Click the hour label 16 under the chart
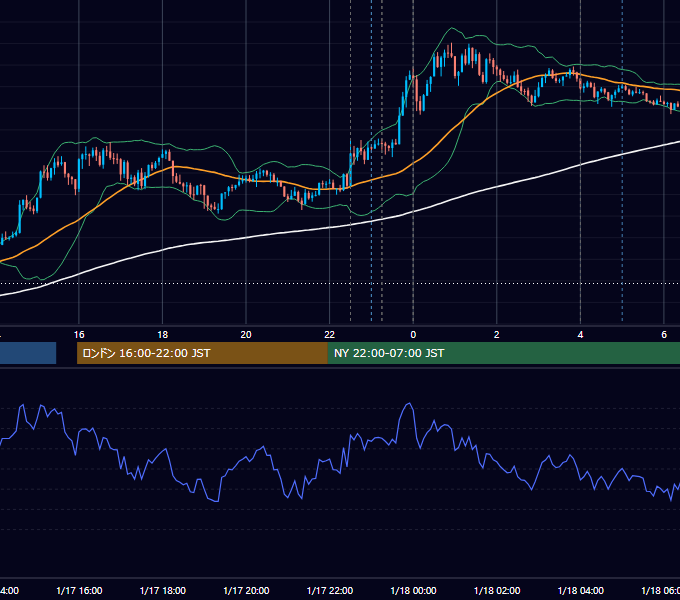The height and width of the screenshot is (600, 680). (x=79, y=335)
